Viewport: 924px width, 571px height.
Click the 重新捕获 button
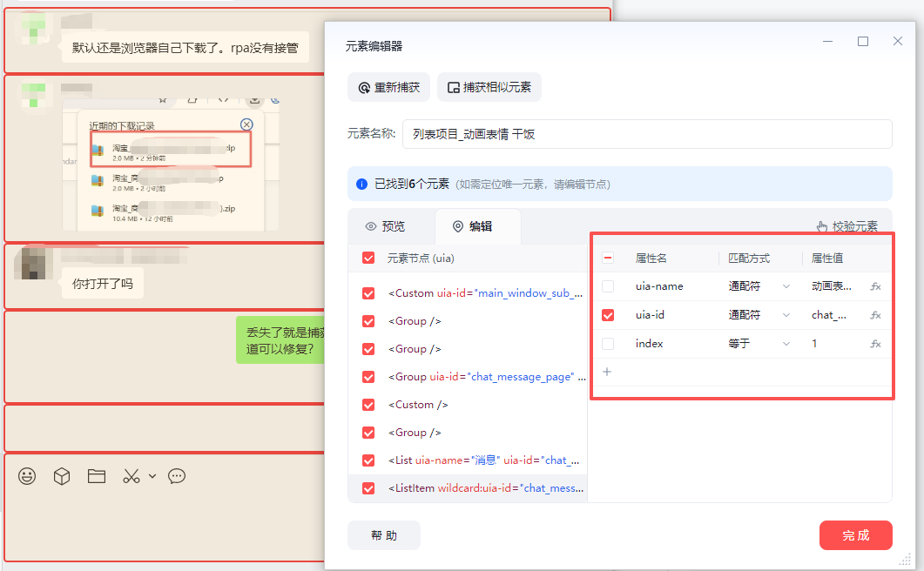388,88
